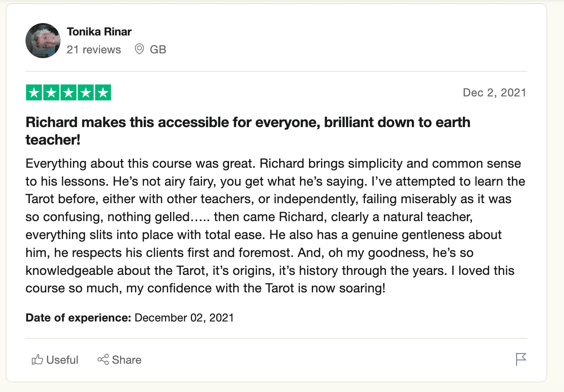Click the third green rating star
Viewport: 564px width, 392px height.
pos(69,93)
